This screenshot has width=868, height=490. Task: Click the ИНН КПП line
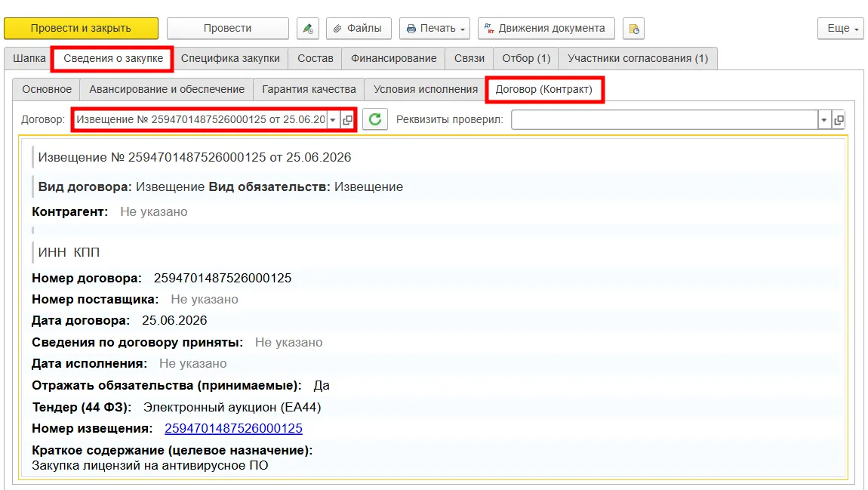coord(69,252)
